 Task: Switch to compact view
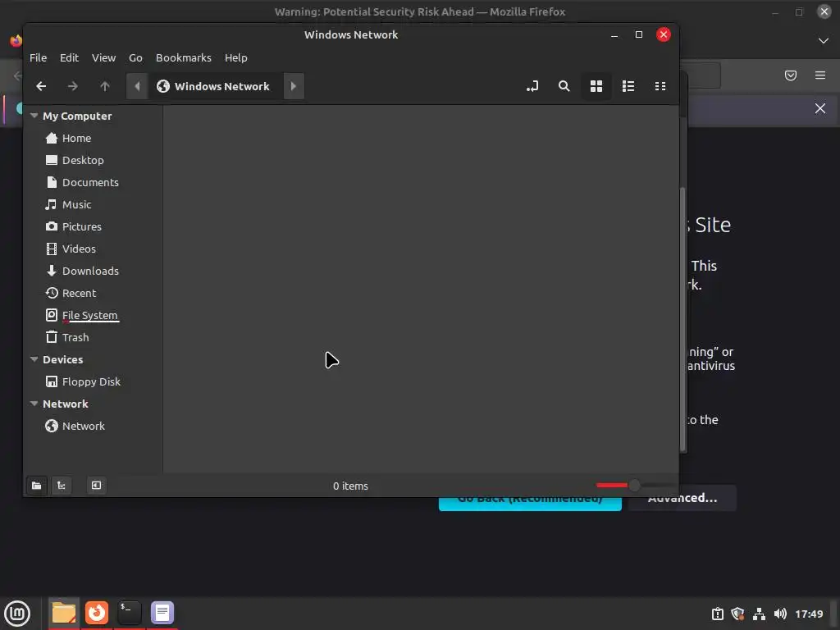[660, 86]
